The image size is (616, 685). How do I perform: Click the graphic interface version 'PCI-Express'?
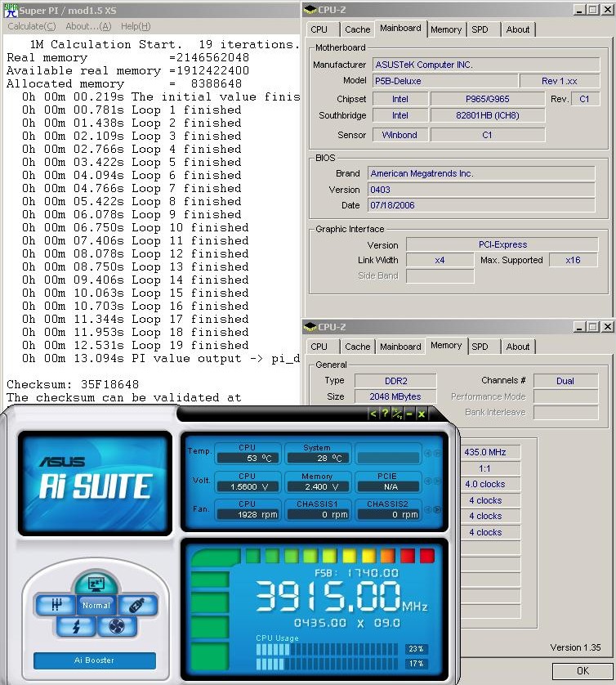502,244
